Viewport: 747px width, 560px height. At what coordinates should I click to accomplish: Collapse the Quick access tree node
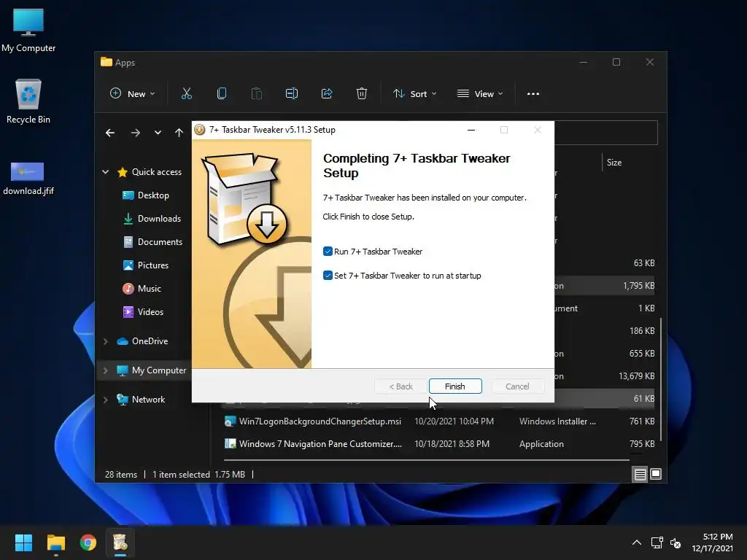pos(105,172)
